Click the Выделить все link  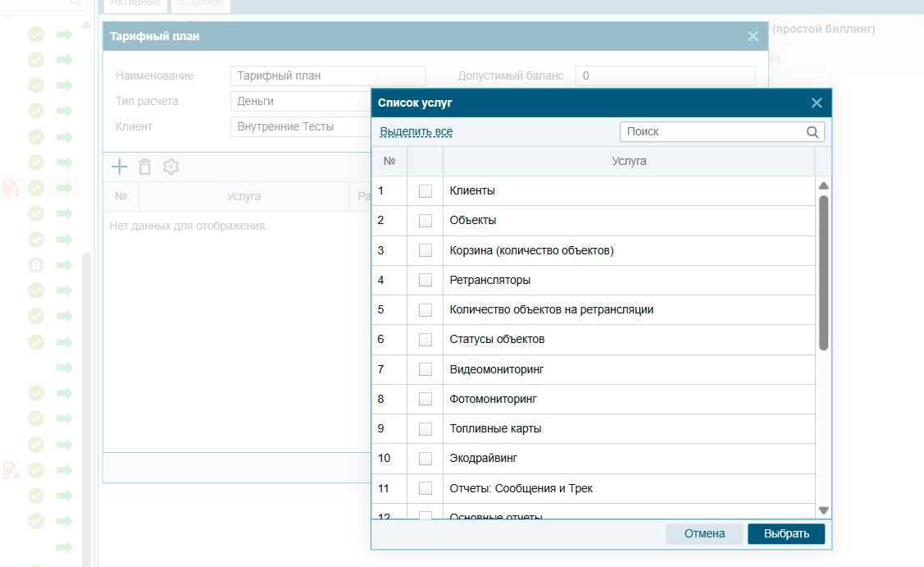[416, 131]
